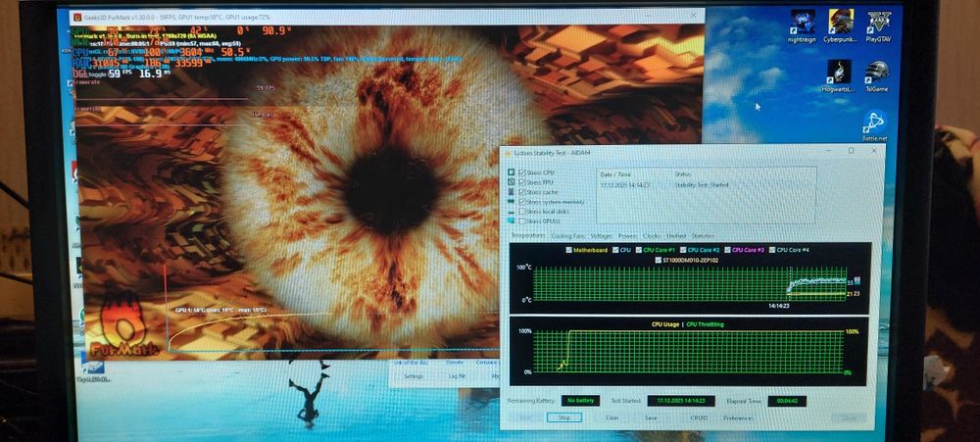Launch the HogwartsL... desktop shortcut
This screenshot has height=442, width=980.
pyautogui.click(x=839, y=76)
